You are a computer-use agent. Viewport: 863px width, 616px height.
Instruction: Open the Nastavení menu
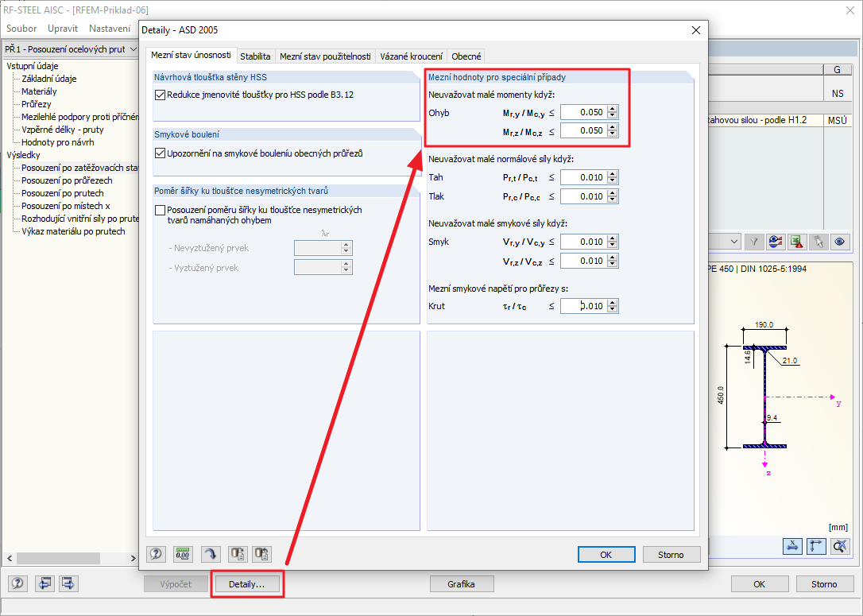point(110,28)
